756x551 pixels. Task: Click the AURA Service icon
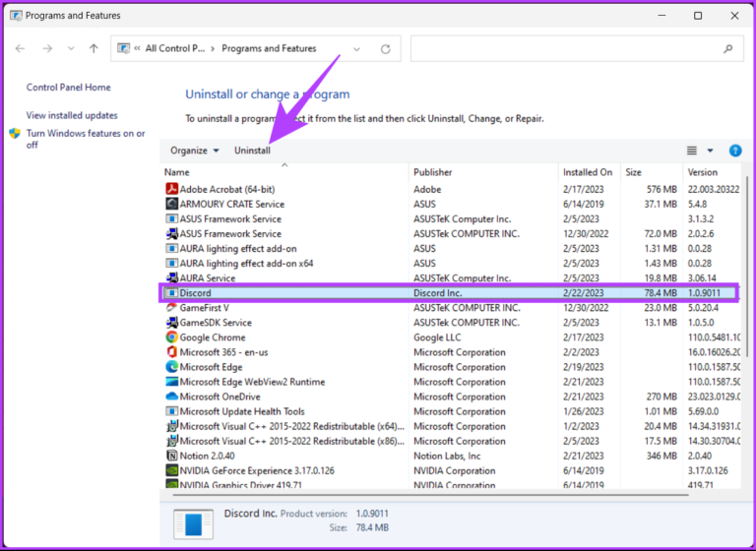(x=171, y=278)
